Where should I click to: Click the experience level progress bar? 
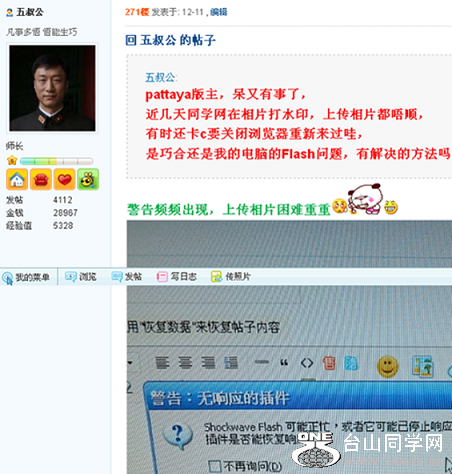coord(56,161)
